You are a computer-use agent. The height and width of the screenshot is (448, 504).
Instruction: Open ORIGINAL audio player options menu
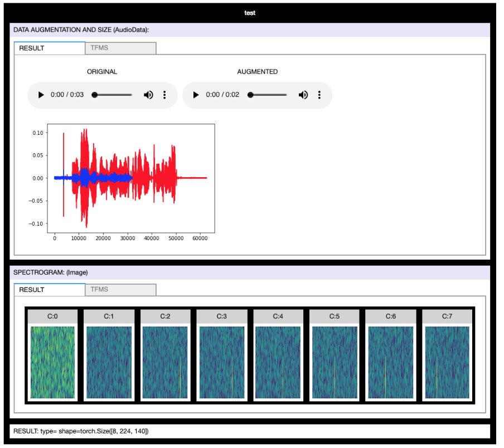coord(164,95)
